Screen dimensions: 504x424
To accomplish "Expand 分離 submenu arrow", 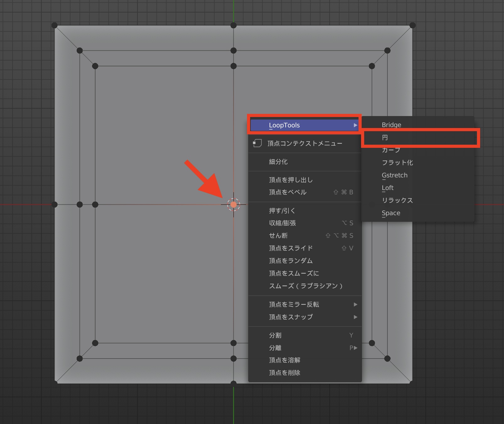I will (x=355, y=348).
